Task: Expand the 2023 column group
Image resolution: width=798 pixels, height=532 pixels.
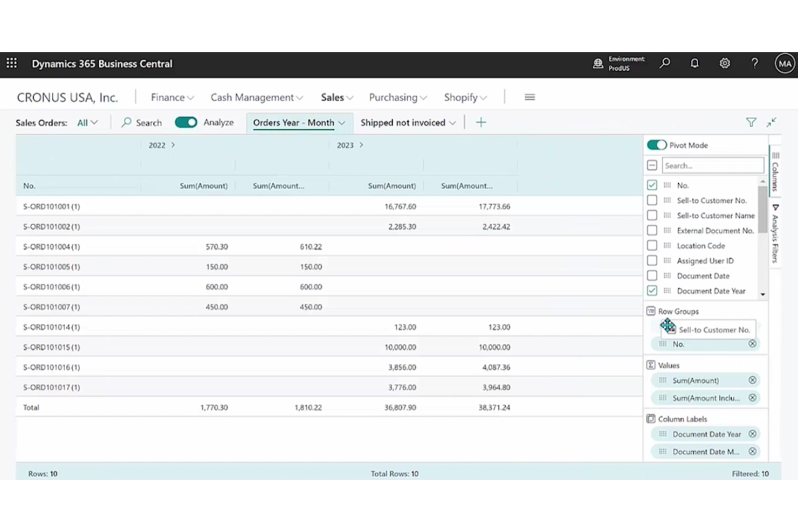Action: pyautogui.click(x=361, y=145)
